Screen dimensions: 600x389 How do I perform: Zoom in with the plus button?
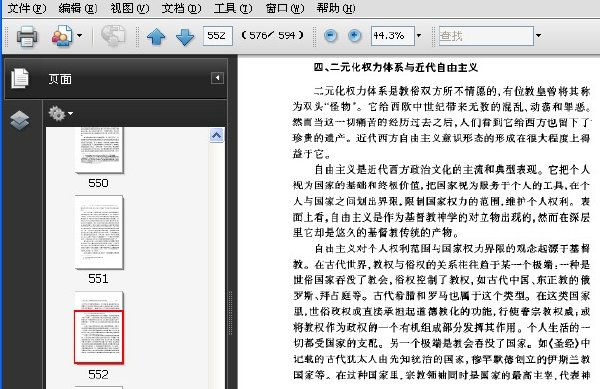tap(355, 36)
